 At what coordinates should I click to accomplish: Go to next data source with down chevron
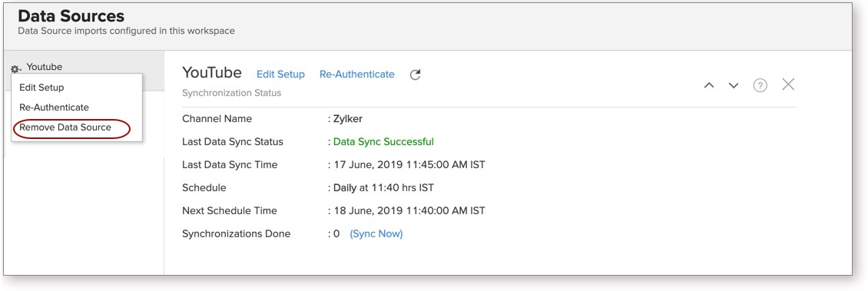click(734, 85)
